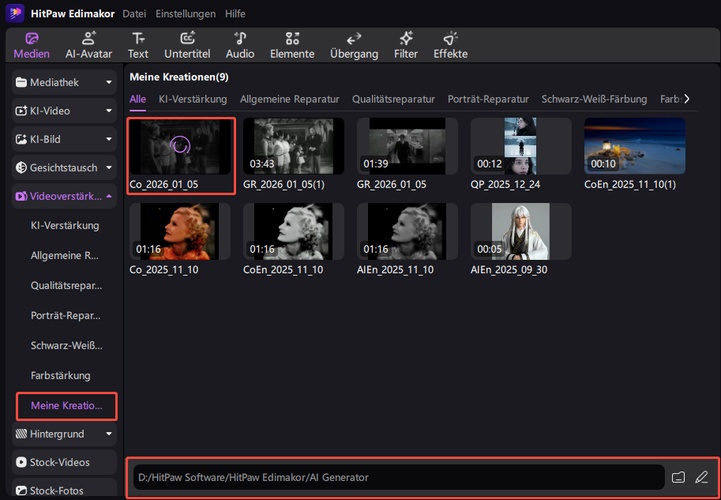Viewport: 721px width, 500px height.
Task: Click the output path input field
Action: pyautogui.click(x=399, y=477)
